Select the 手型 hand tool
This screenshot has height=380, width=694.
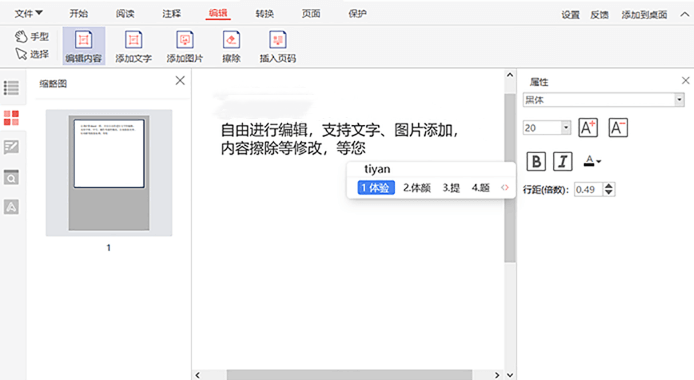pos(32,37)
